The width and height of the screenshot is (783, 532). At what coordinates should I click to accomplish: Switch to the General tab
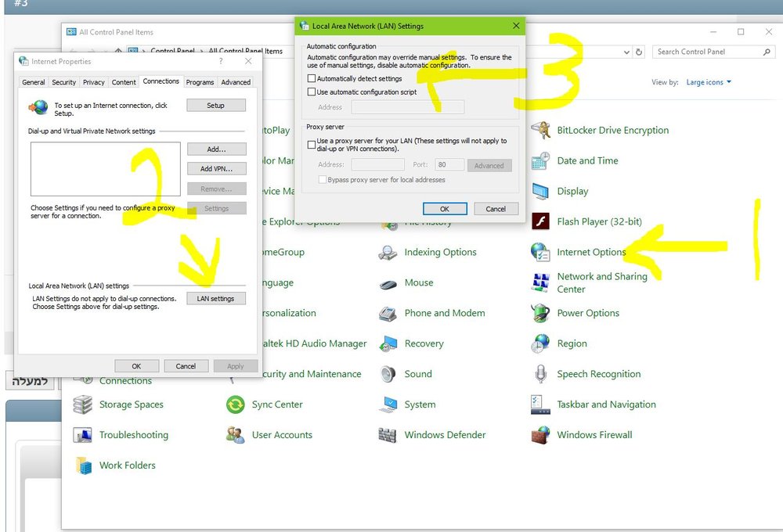coord(34,82)
